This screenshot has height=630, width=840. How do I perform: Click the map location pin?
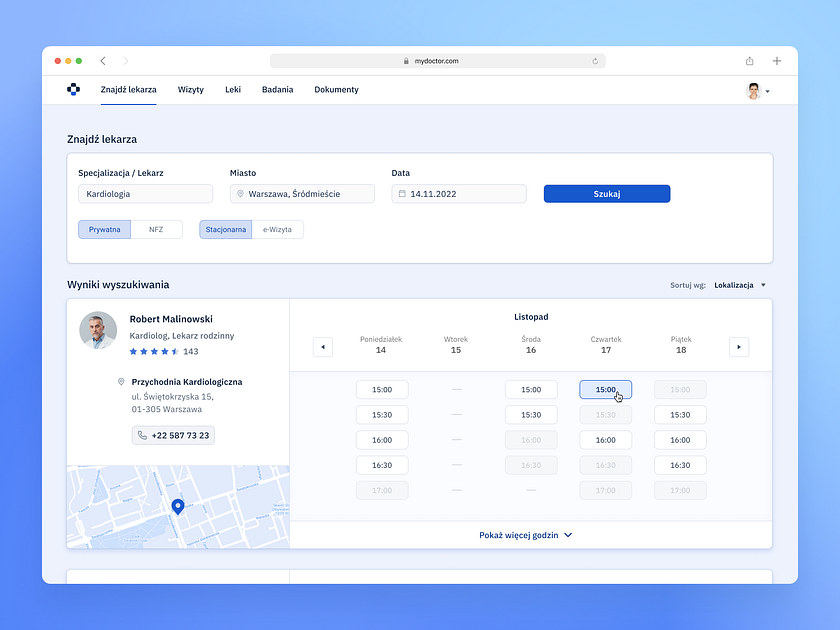click(178, 507)
